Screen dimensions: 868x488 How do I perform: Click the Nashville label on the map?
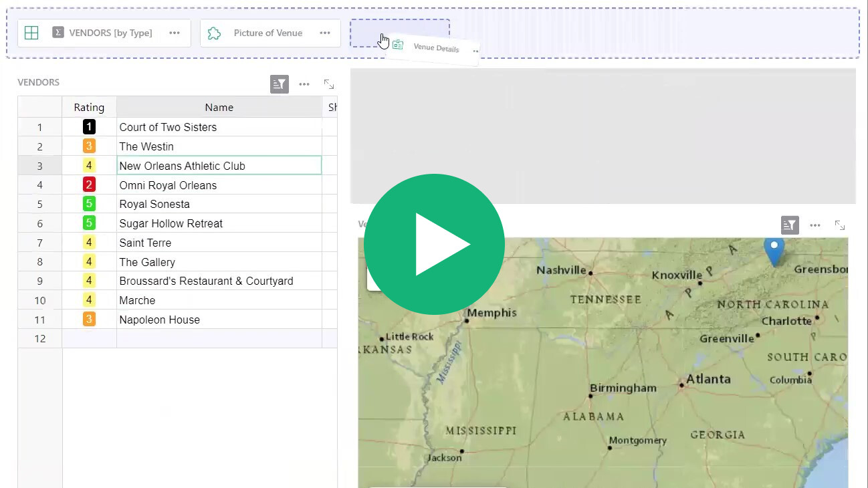[x=561, y=270]
